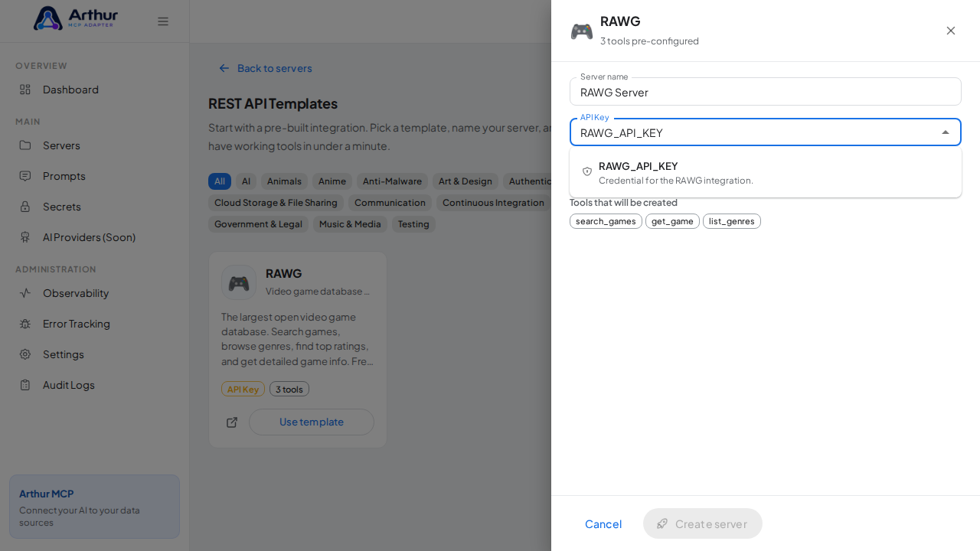Viewport: 980px width, 551px height.
Task: Filter templates by Art & Design
Action: click(465, 181)
